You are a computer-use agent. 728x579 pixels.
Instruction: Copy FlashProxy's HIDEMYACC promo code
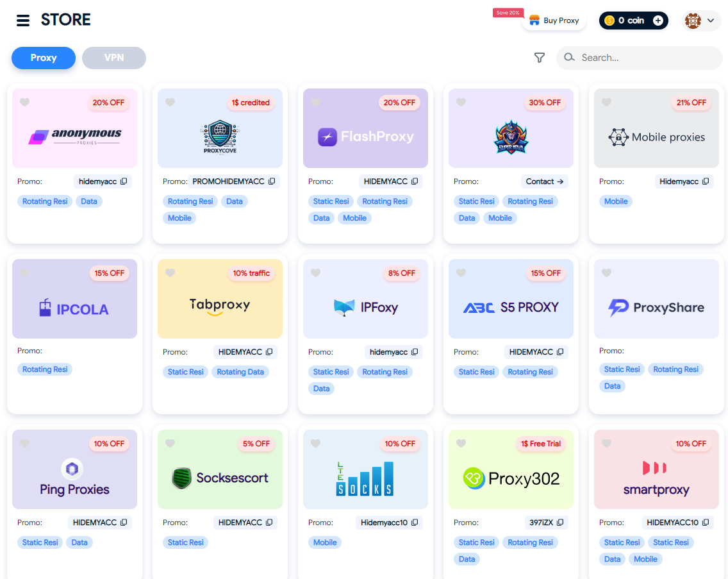pyautogui.click(x=415, y=181)
